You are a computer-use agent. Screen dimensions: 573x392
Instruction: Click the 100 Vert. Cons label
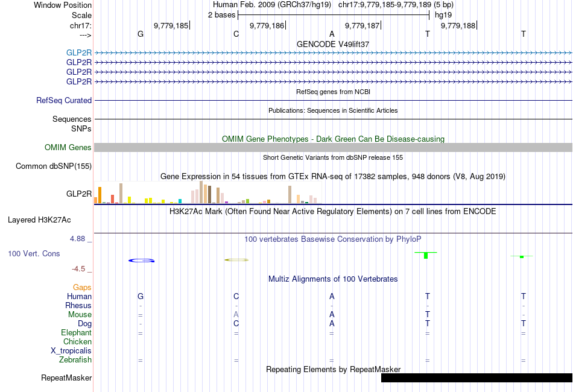tap(34, 253)
